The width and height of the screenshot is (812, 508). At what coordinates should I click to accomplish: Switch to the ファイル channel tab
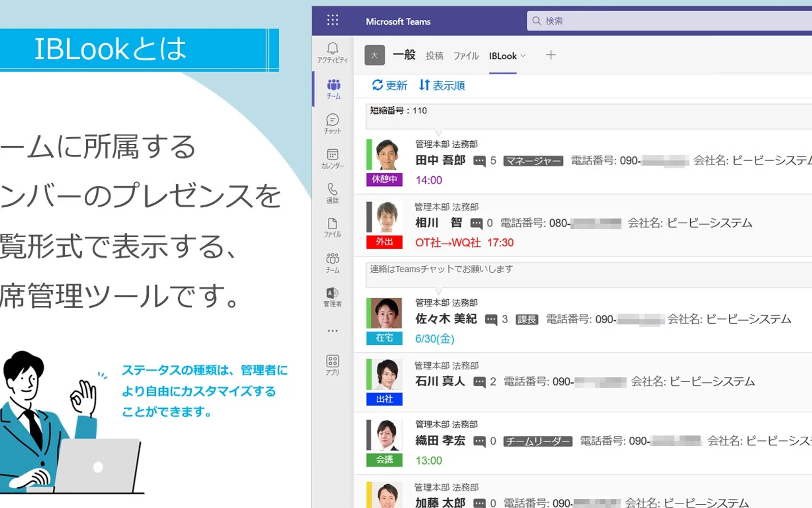point(466,56)
